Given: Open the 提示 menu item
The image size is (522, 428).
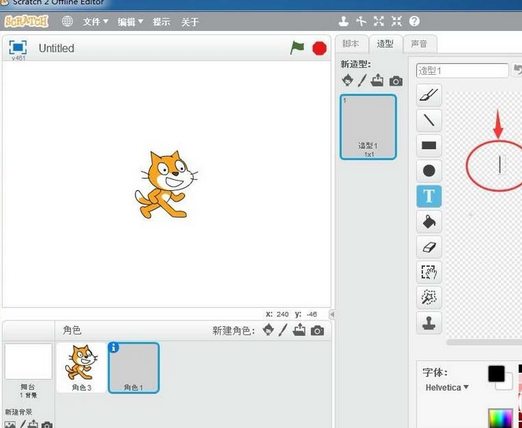Looking at the screenshot, I should [161, 22].
